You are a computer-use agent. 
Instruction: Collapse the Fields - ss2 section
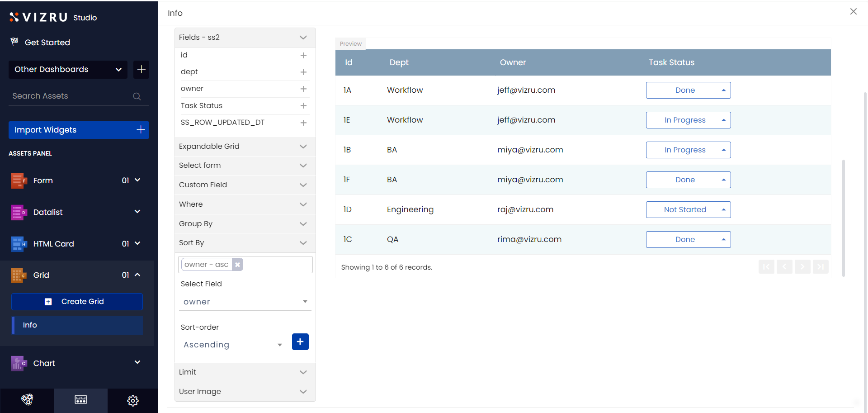303,38
